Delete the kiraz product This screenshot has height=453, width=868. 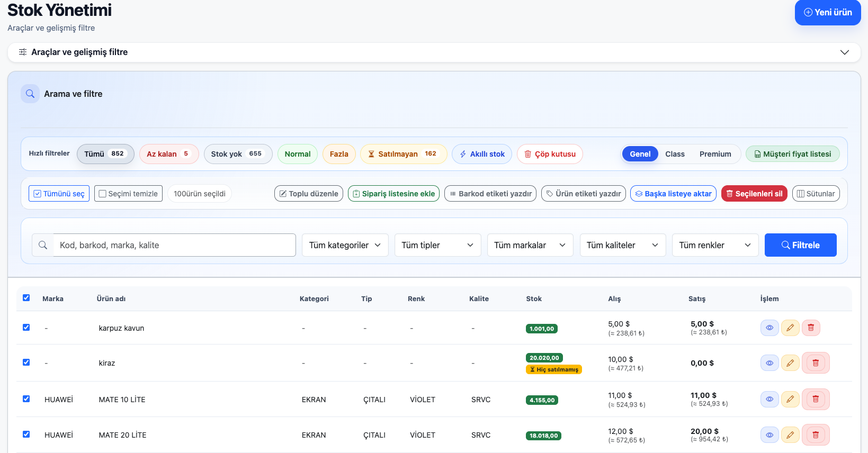pyautogui.click(x=816, y=363)
